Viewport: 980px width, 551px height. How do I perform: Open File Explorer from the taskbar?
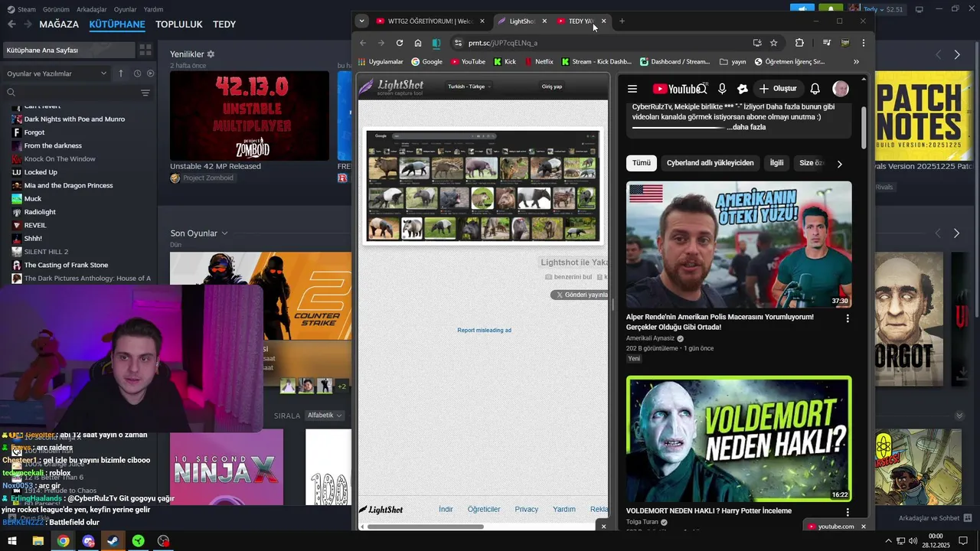pyautogui.click(x=38, y=541)
